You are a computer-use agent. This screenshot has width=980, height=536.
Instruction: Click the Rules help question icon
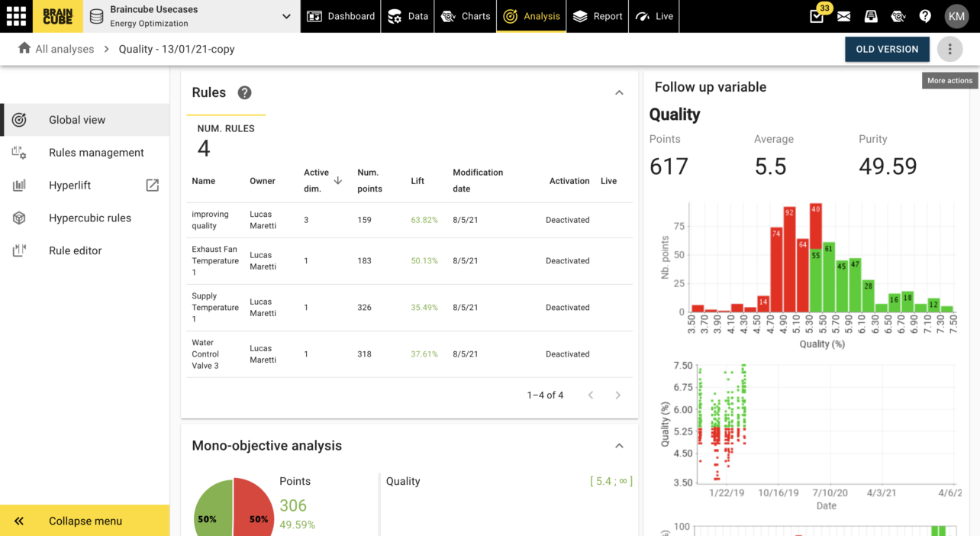click(244, 92)
